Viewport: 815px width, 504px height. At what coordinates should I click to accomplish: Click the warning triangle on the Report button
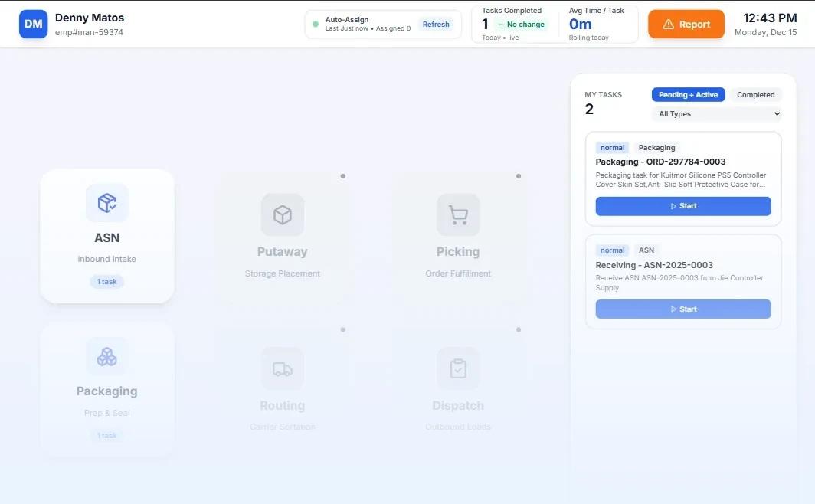[668, 24]
